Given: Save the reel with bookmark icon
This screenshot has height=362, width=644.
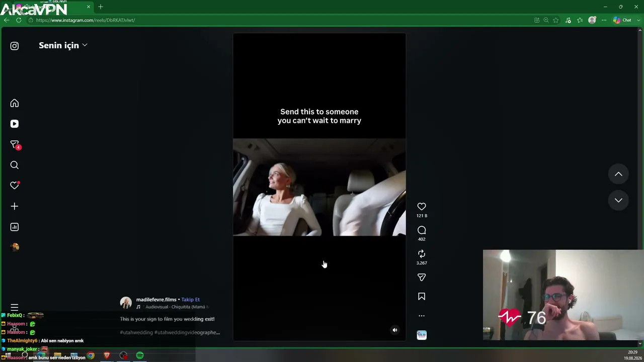Looking at the screenshot, I should (x=422, y=297).
